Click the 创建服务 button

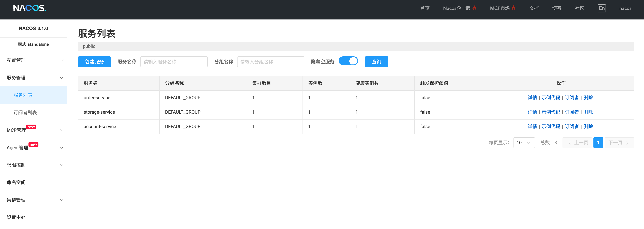94,62
